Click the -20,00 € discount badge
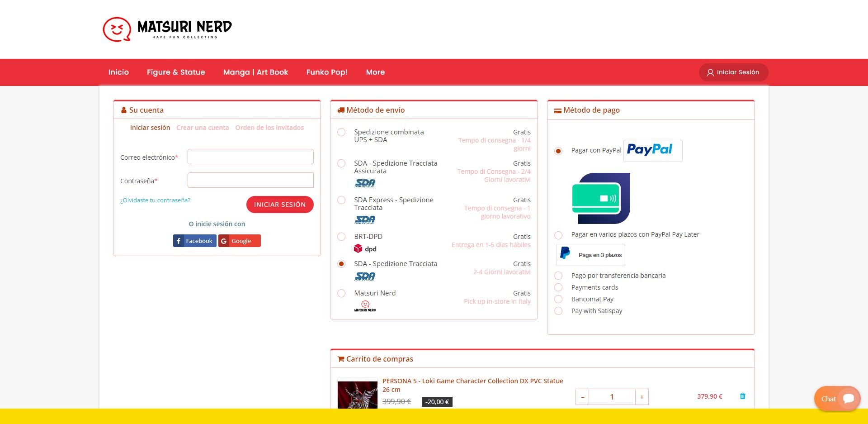This screenshot has width=868, height=424. [x=437, y=402]
